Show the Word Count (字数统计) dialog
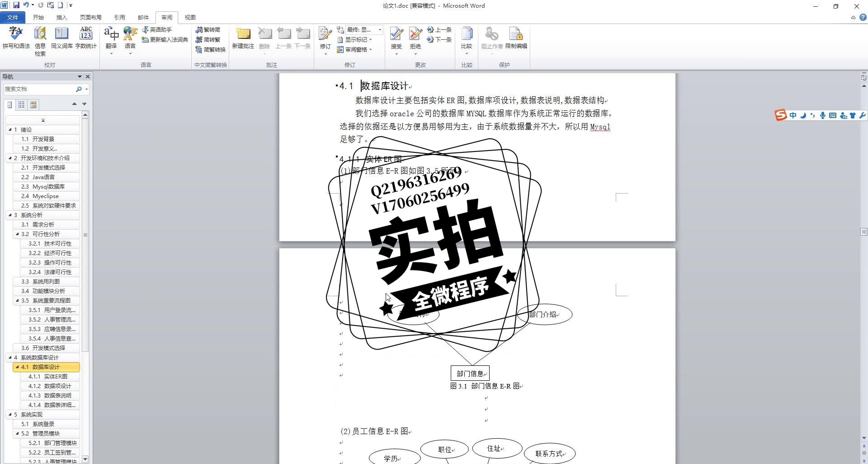This screenshot has height=464, width=868. point(86,38)
